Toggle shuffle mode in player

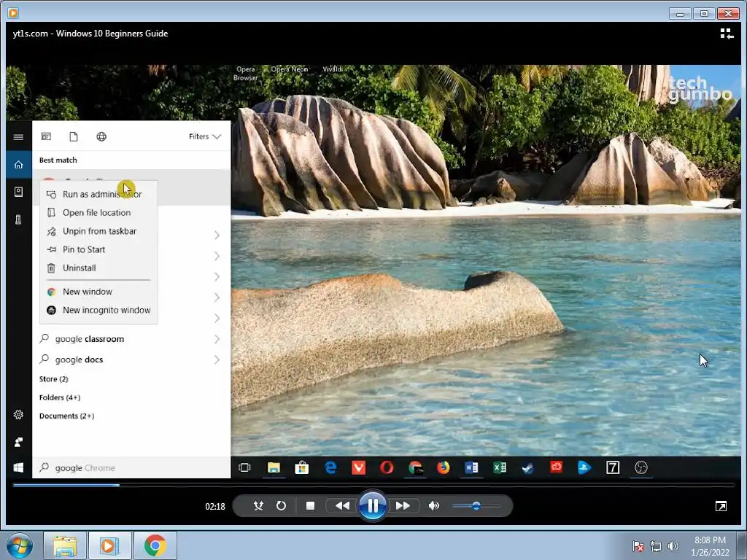(x=259, y=506)
